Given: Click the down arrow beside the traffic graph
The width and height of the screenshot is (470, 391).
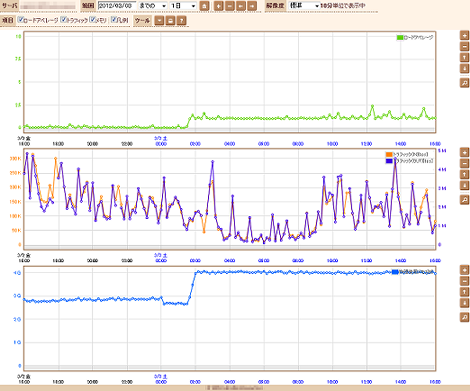Looking at the screenshot, I should (464, 185).
